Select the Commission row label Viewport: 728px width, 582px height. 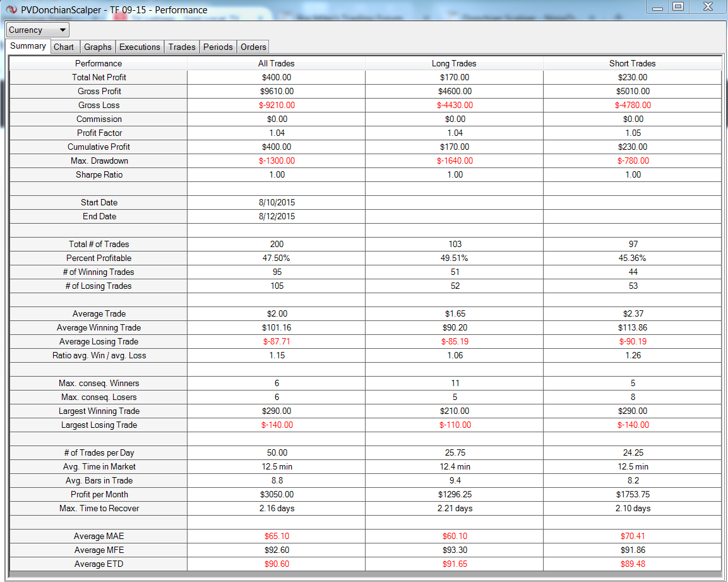[x=99, y=119]
